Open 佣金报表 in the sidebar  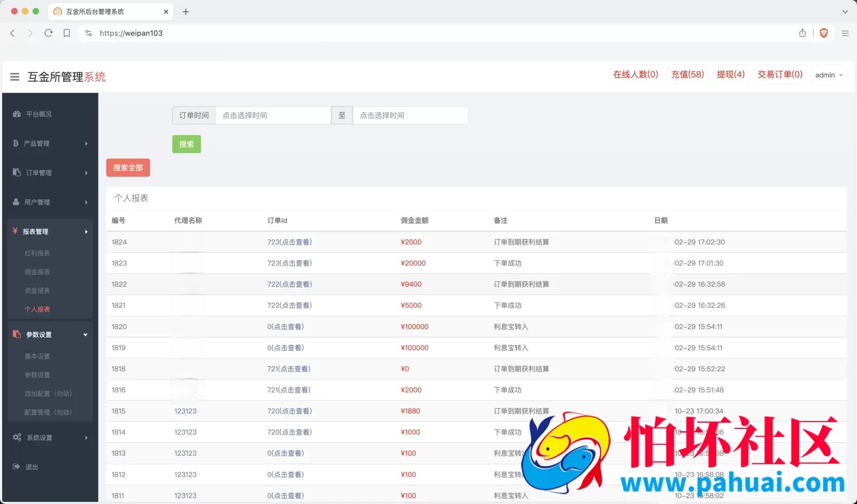(x=37, y=272)
